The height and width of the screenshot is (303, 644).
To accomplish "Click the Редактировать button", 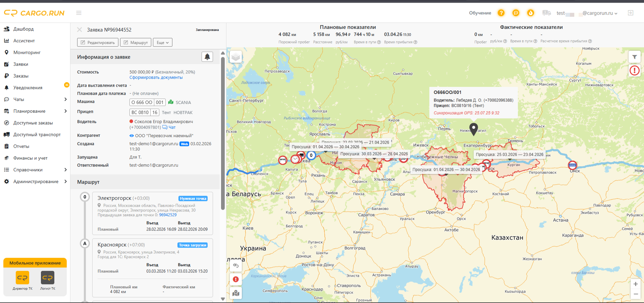I will pos(98,43).
